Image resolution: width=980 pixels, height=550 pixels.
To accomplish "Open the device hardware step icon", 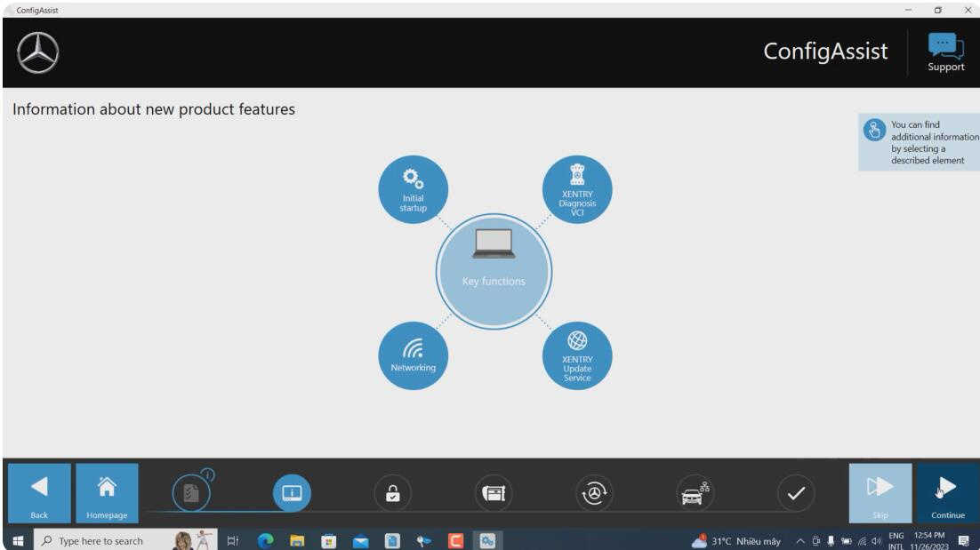I will (494, 493).
